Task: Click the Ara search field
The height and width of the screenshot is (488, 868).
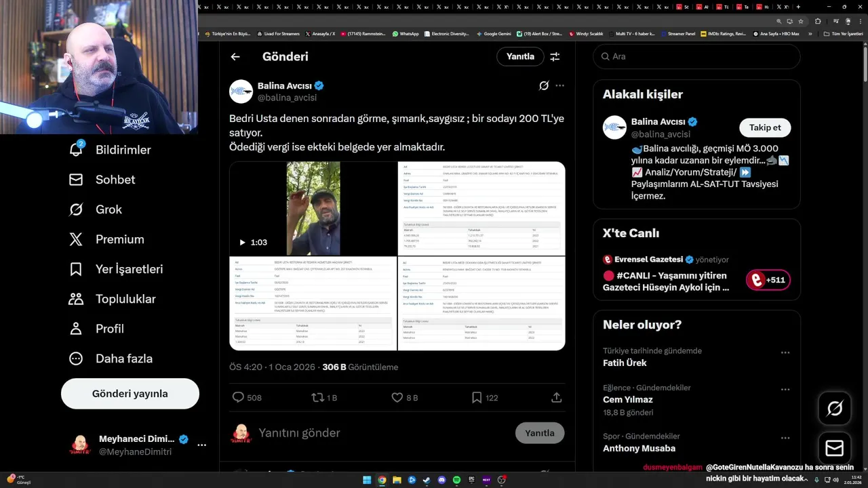Action: click(x=696, y=56)
